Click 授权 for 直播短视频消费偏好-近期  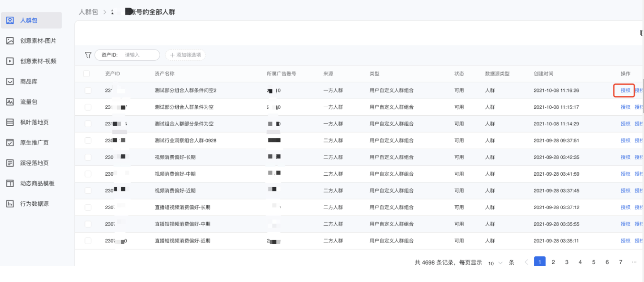coord(625,241)
